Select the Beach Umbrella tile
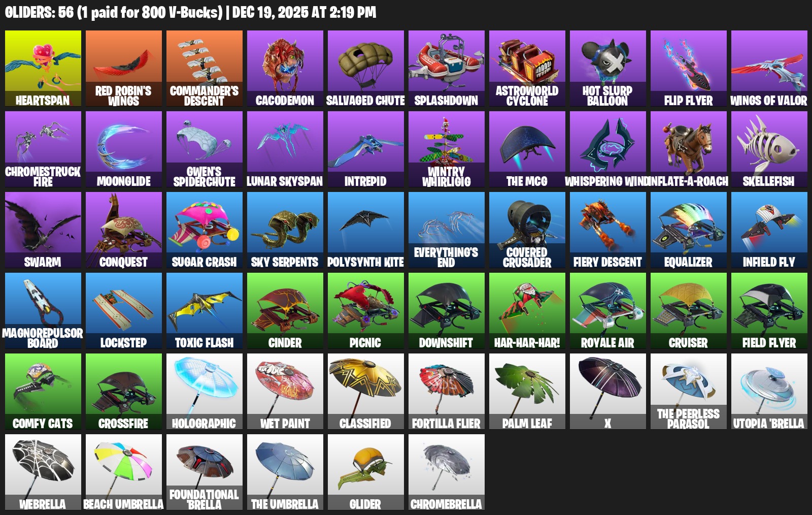Viewport: 812px width, 515px height. (124, 472)
